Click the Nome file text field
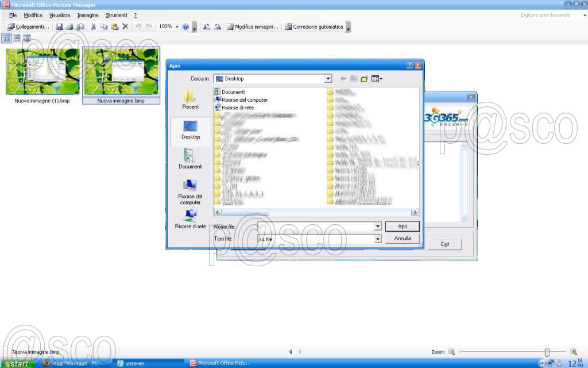The image size is (588, 368). point(316,226)
